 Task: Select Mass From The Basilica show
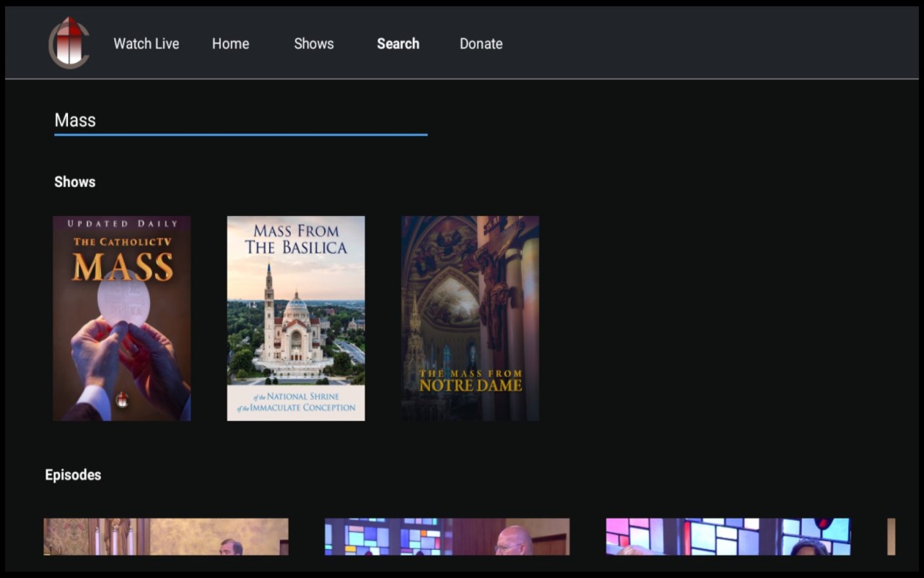tap(296, 318)
